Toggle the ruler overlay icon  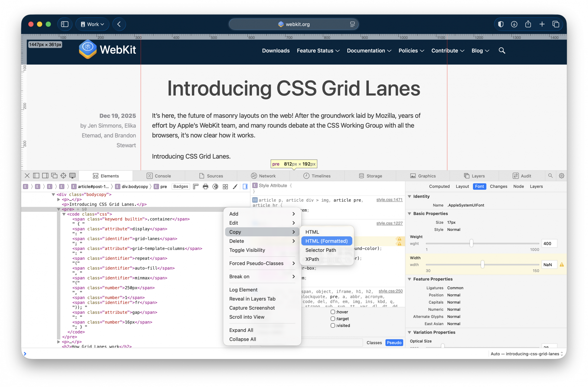pos(195,187)
